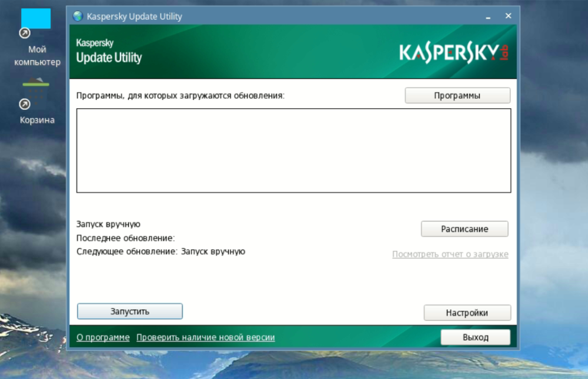Click Проверить наличие новой версии link
The height and width of the screenshot is (379, 588).
tap(205, 337)
